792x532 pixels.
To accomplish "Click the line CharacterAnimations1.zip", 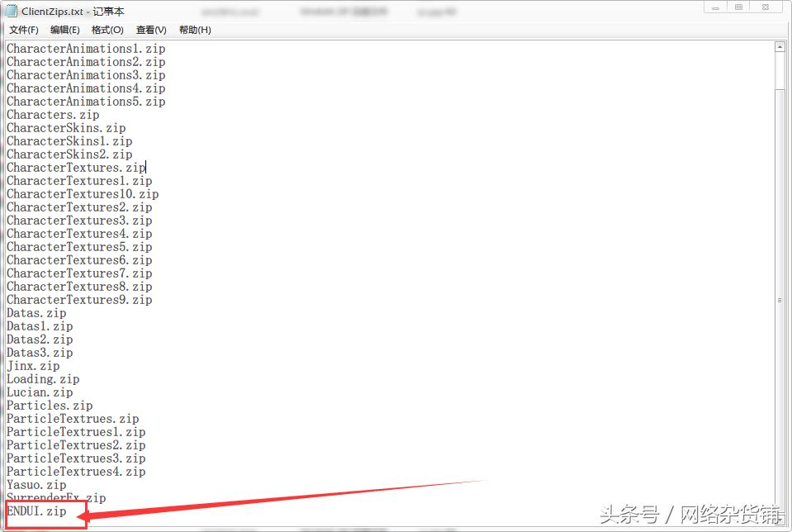I will [86, 49].
